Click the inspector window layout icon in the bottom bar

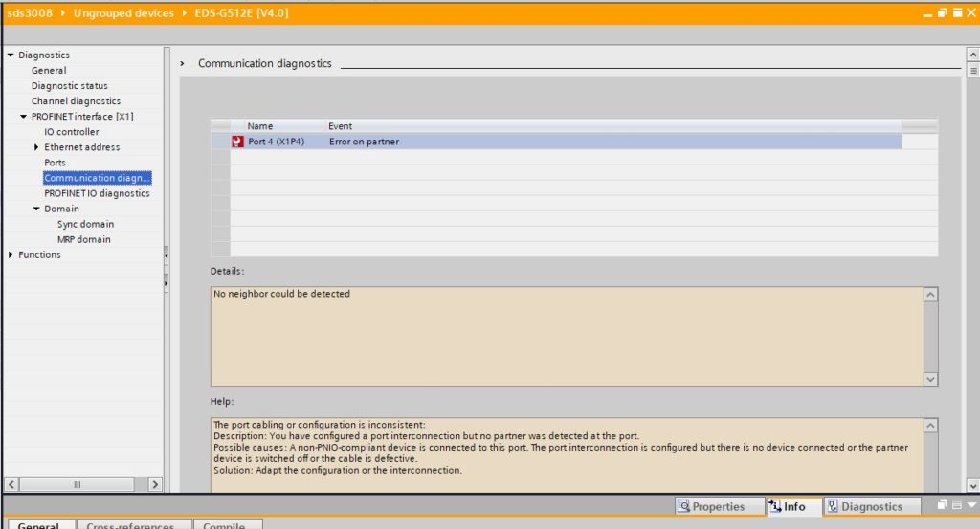tap(956, 505)
